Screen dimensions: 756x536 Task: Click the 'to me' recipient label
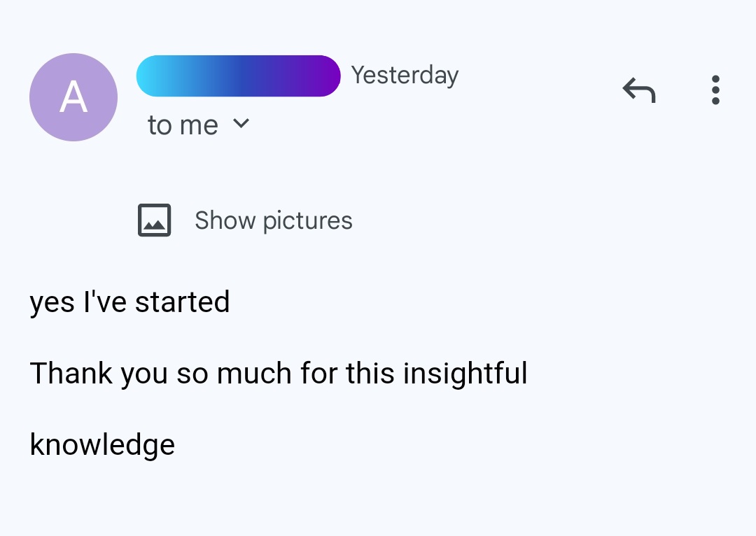pyautogui.click(x=183, y=125)
